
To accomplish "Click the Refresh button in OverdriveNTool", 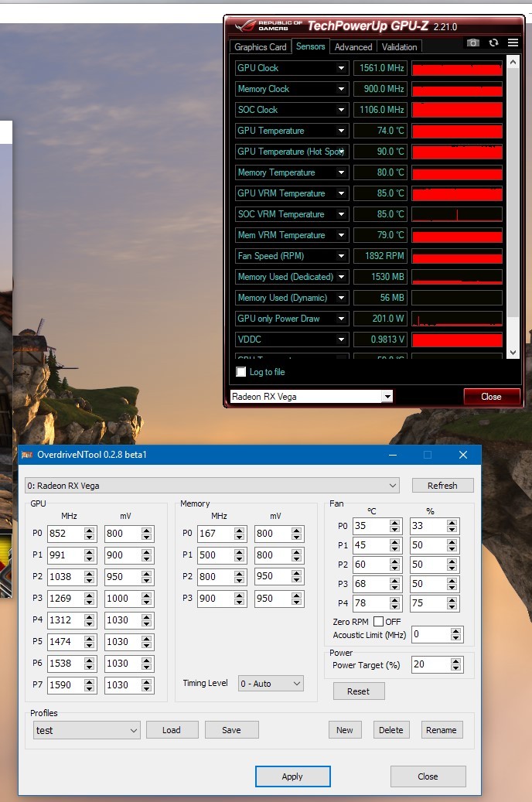I will [x=442, y=486].
